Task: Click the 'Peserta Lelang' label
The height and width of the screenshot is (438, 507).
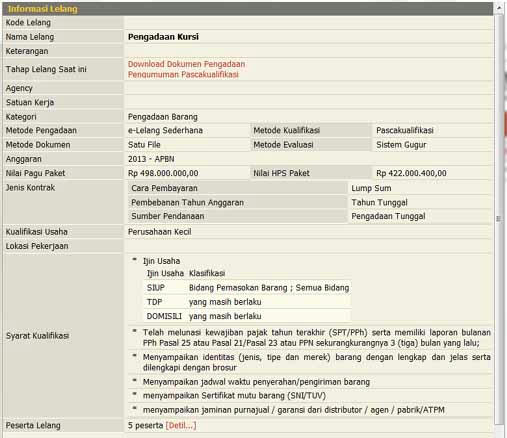Action: coord(33,426)
